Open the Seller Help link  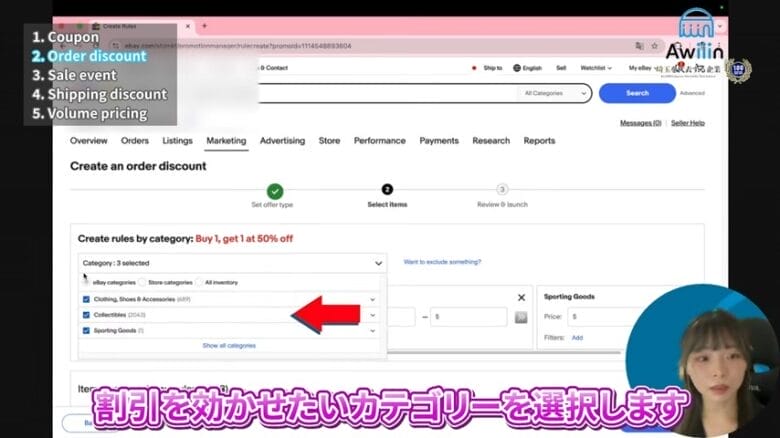pos(687,123)
